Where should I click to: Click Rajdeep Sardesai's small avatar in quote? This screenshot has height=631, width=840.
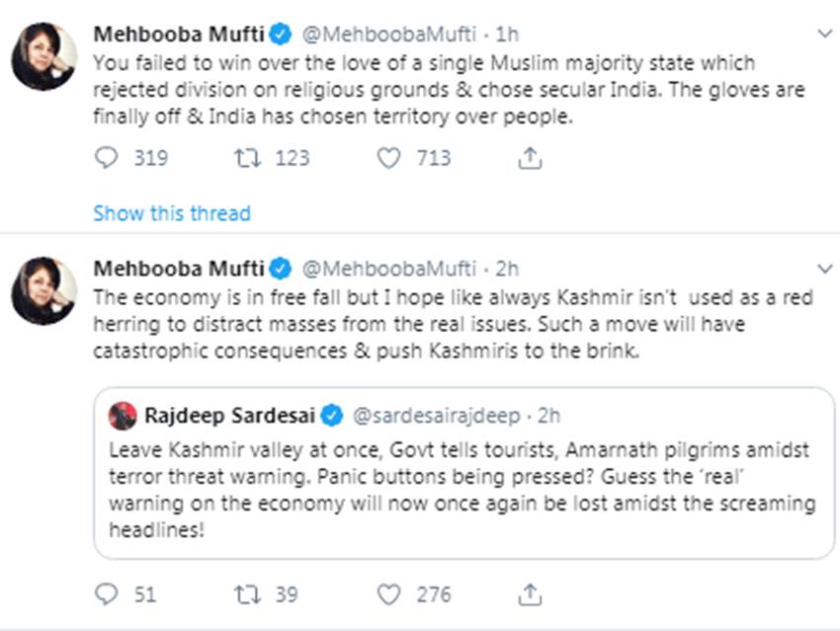(x=123, y=415)
